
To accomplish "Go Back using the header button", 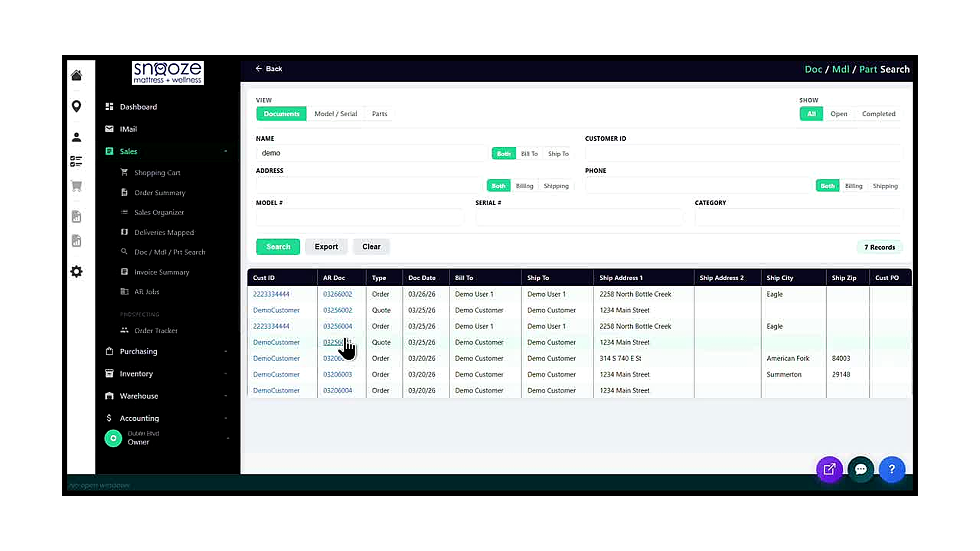I will coord(268,68).
